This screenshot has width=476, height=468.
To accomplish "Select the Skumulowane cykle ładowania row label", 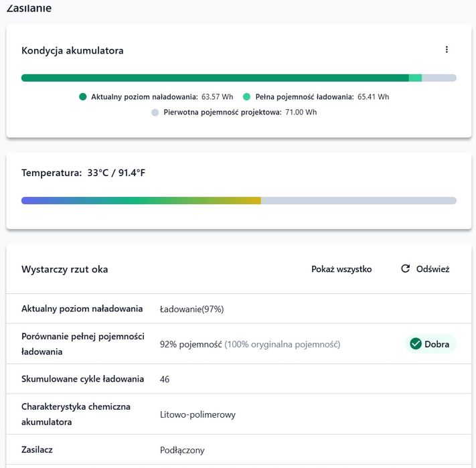I will coord(82,379).
